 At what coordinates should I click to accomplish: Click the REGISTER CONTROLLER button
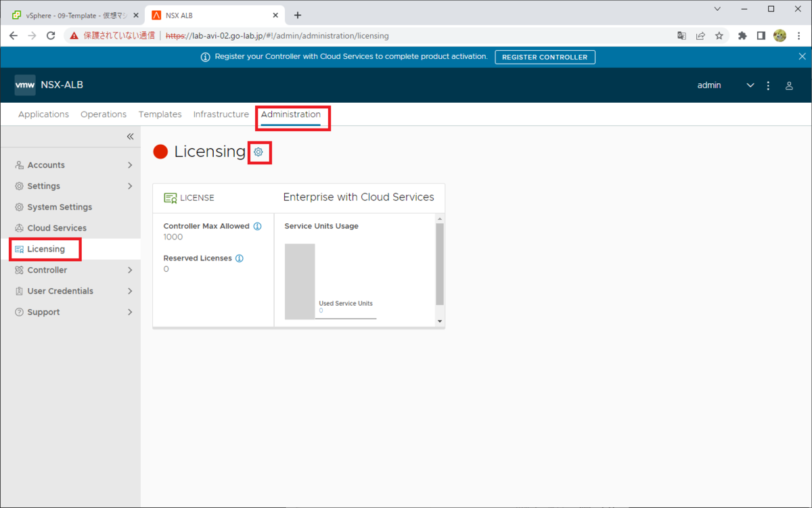545,57
